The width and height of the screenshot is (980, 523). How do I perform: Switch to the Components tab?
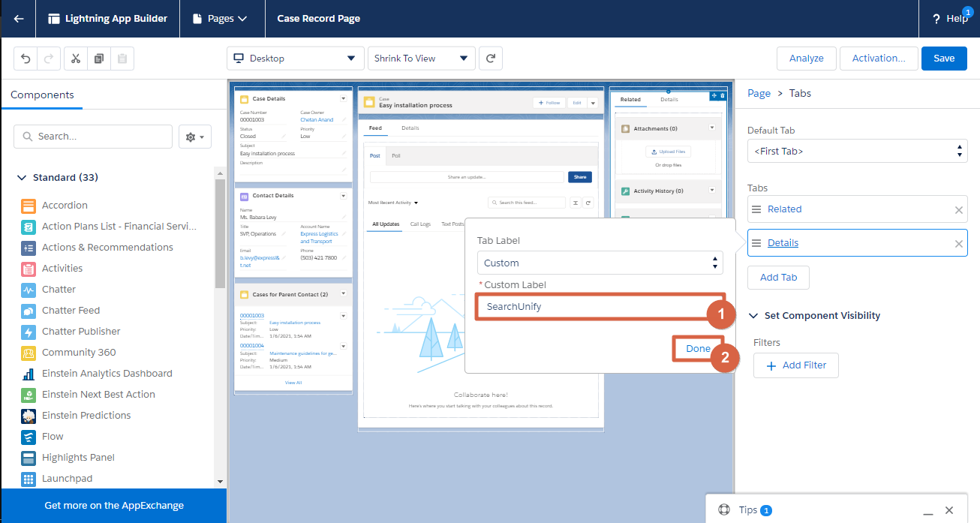[42, 95]
